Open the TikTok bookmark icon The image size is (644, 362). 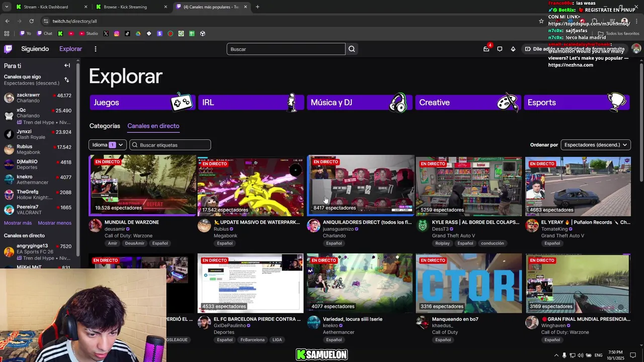[127, 34]
